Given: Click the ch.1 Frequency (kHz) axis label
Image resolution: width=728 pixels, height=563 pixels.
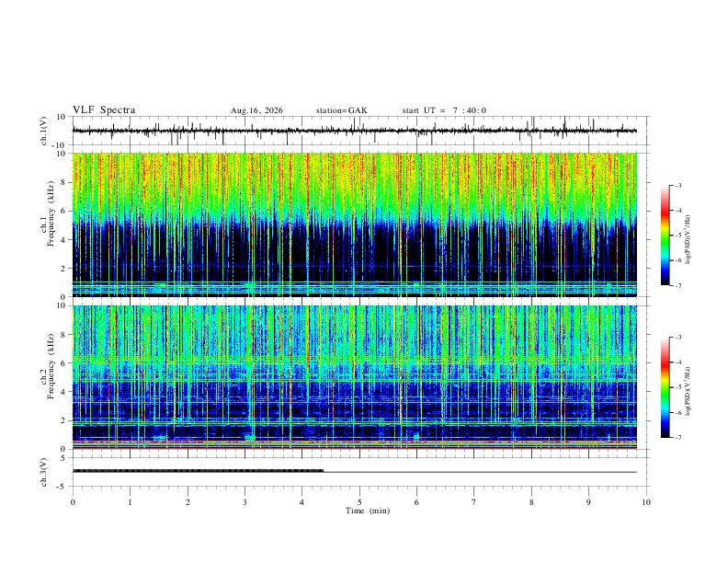Looking at the screenshot, I should pyautogui.click(x=51, y=214).
